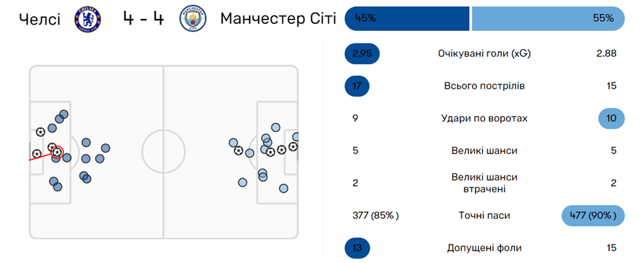Click the 55% possession bar segment

(x=548, y=18)
